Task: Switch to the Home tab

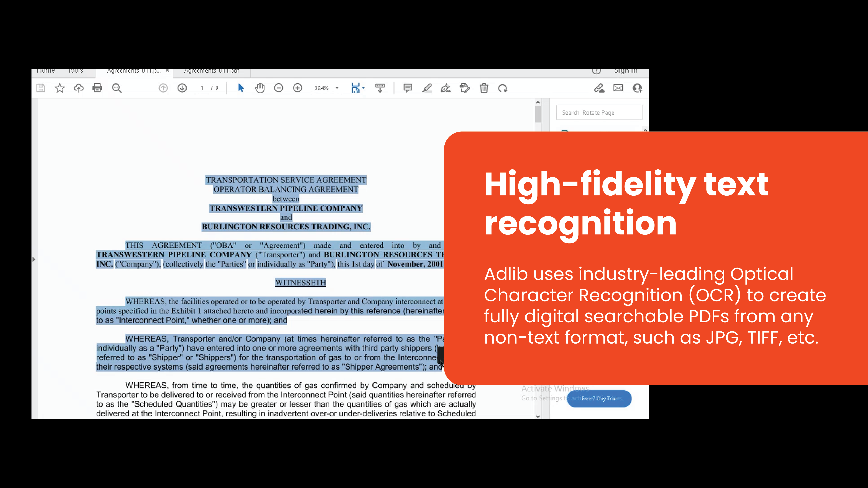Action: point(46,71)
